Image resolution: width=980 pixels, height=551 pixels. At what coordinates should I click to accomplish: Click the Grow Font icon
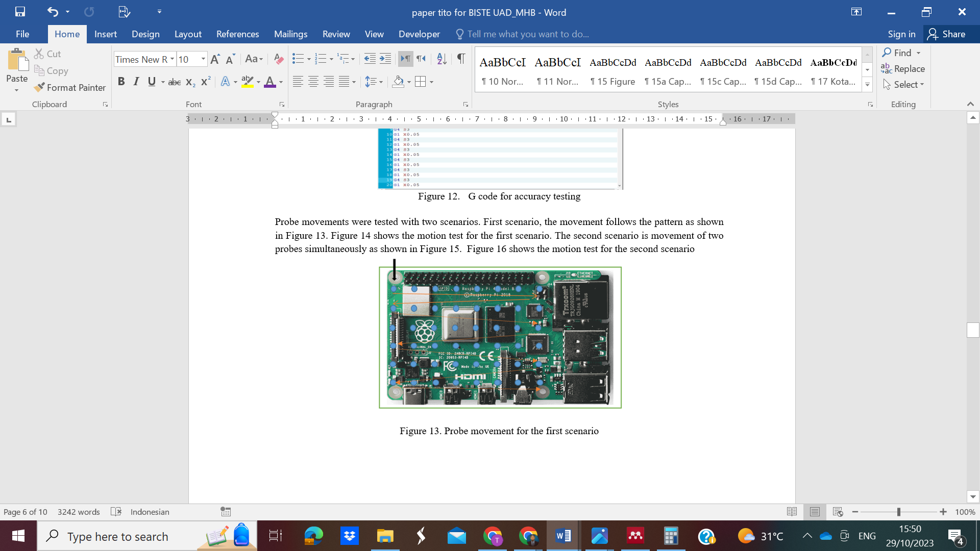pyautogui.click(x=215, y=59)
